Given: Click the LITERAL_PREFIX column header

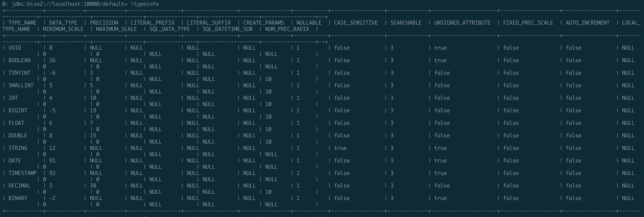Looking at the screenshot, I should coord(153,23).
